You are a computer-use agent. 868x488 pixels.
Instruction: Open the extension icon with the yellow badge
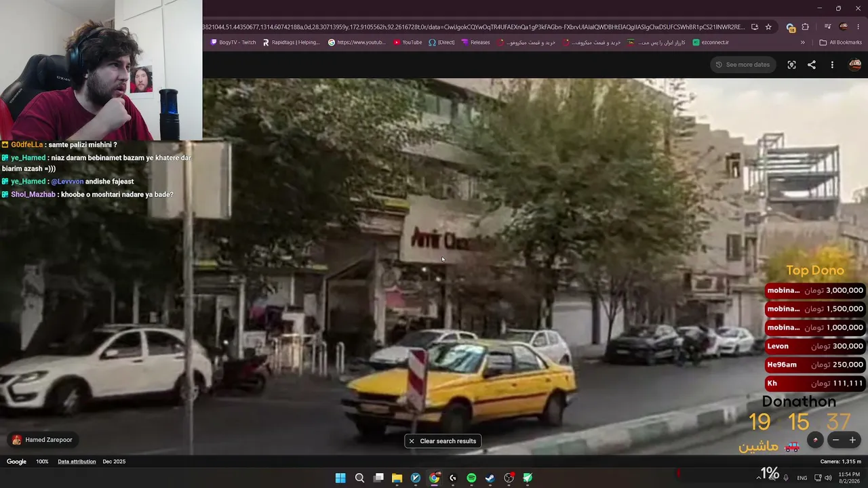click(791, 27)
